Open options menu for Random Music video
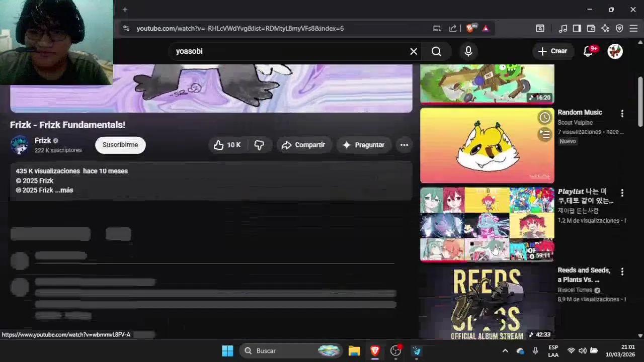The height and width of the screenshot is (362, 644). pos(622,114)
